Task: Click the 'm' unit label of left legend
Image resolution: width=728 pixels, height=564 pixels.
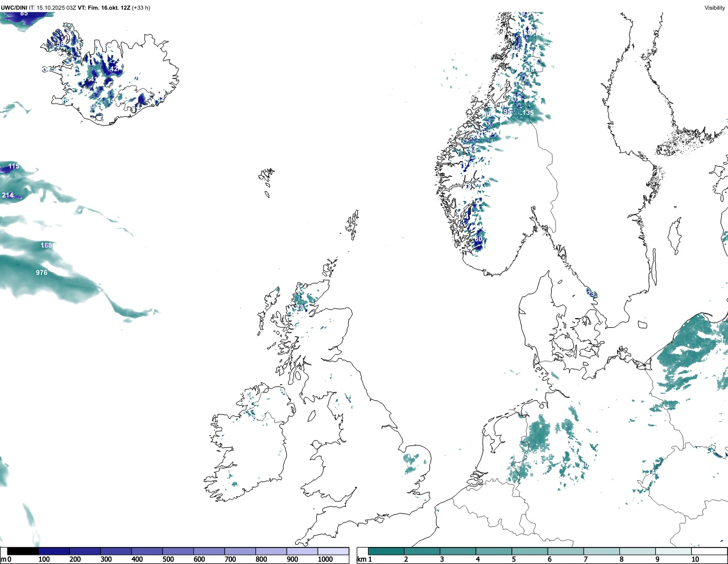Action: (3, 560)
